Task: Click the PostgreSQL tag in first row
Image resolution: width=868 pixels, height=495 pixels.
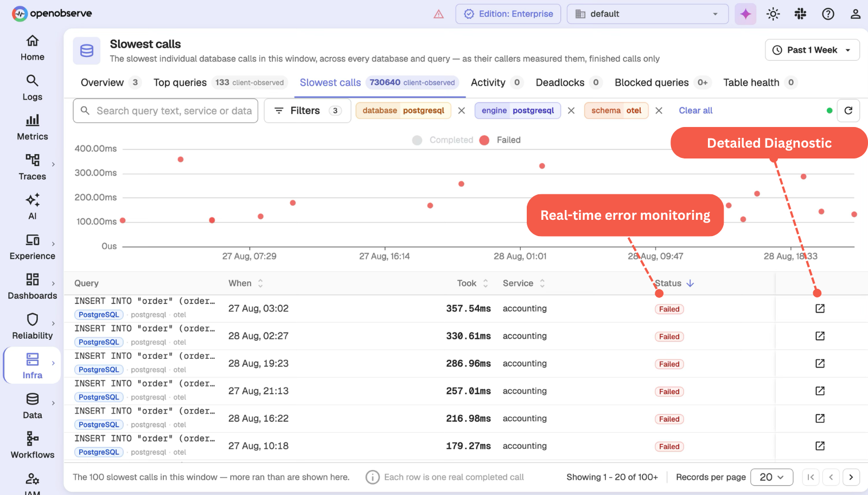Action: [99, 315]
